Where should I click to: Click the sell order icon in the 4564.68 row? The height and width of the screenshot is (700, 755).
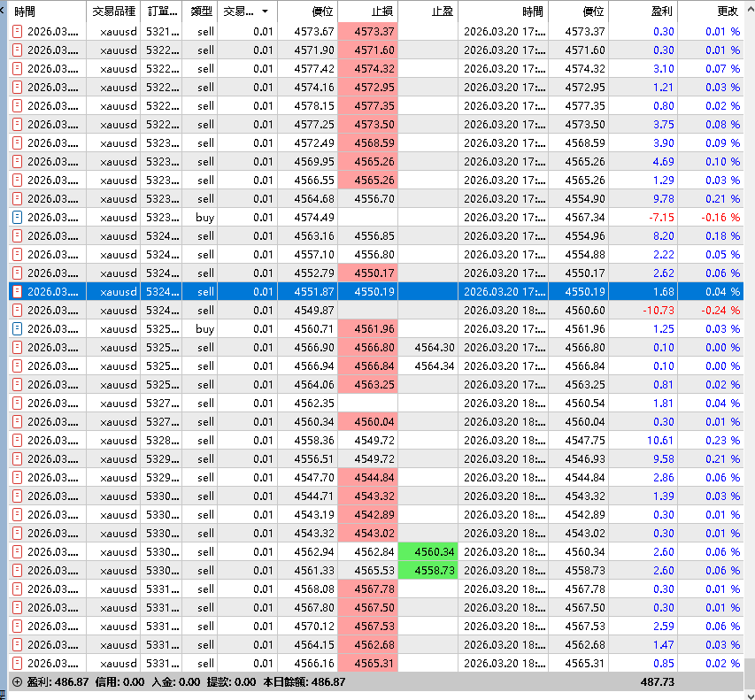17,199
